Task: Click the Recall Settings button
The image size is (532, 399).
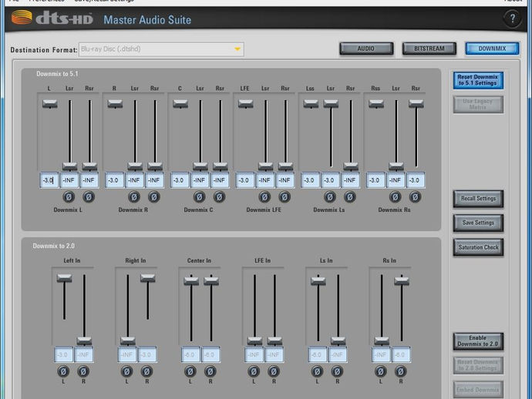Action: [x=478, y=199]
